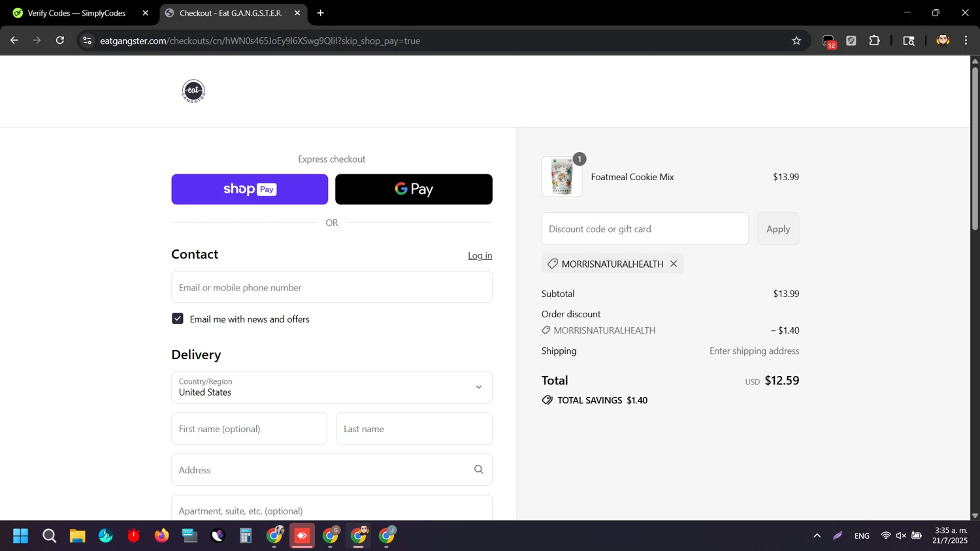The height and width of the screenshot is (551, 980).
Task: Pay with the G Pay button
Action: (414, 189)
